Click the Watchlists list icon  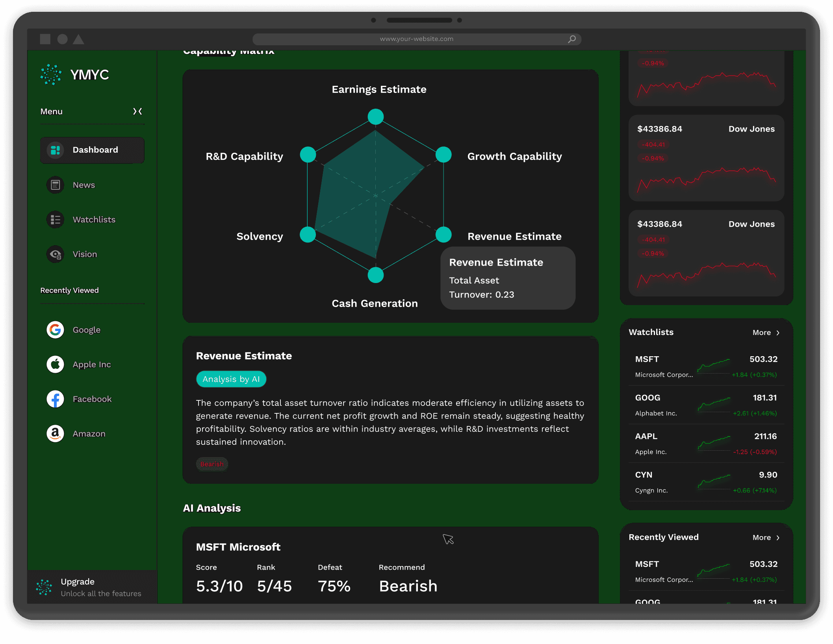coord(56,220)
